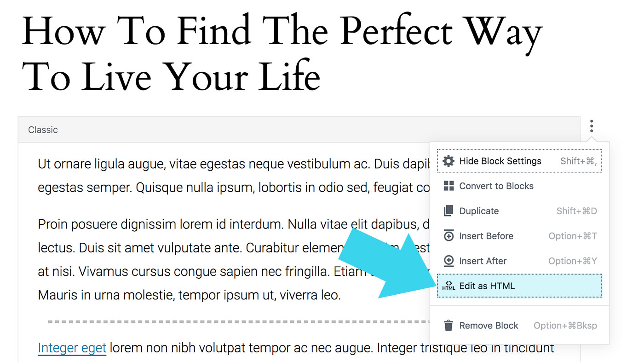Screen dimensions: 644x362
Task: Select Duplicate from block menu
Action: click(x=519, y=211)
